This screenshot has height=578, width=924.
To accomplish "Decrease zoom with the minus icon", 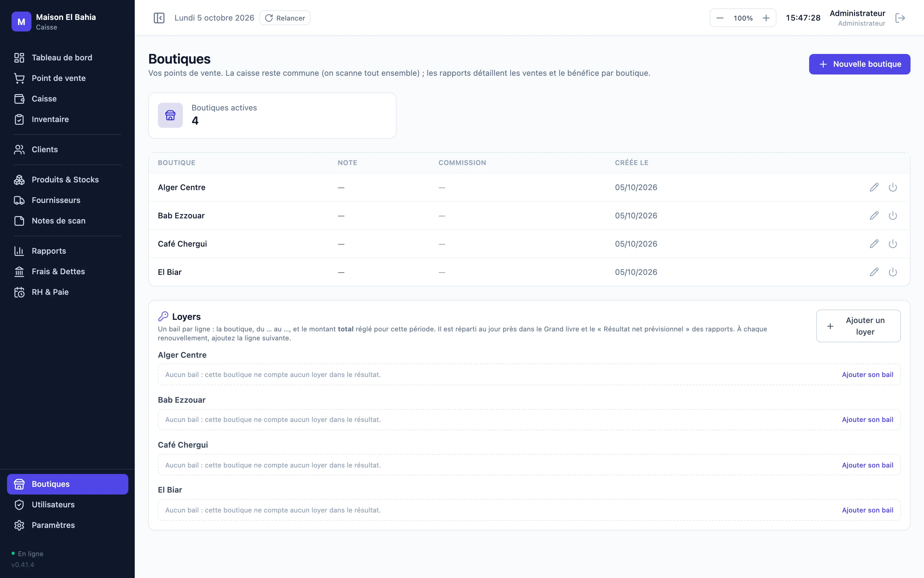I will click(720, 18).
